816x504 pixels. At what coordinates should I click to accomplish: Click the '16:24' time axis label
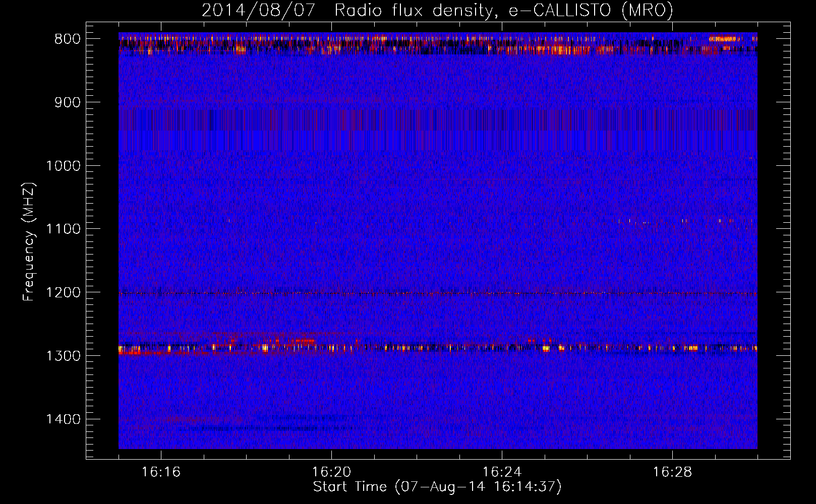502,472
